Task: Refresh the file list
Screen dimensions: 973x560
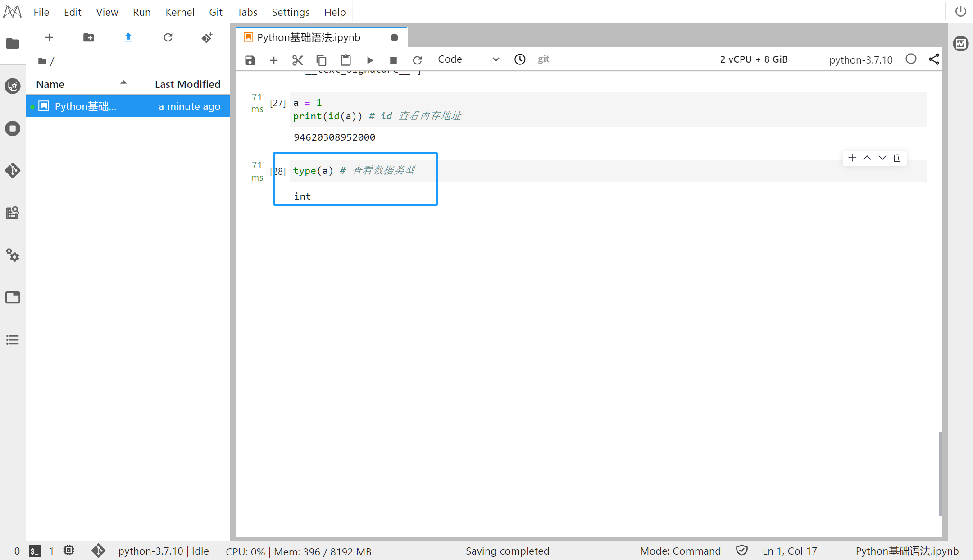Action: click(168, 37)
